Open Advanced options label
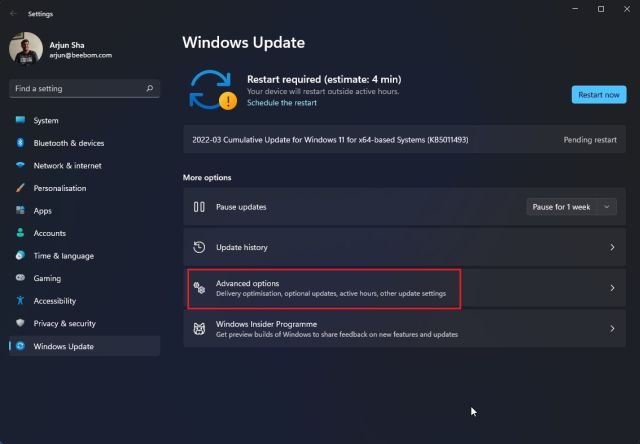Image resolution: width=640 pixels, height=444 pixels. click(x=247, y=283)
